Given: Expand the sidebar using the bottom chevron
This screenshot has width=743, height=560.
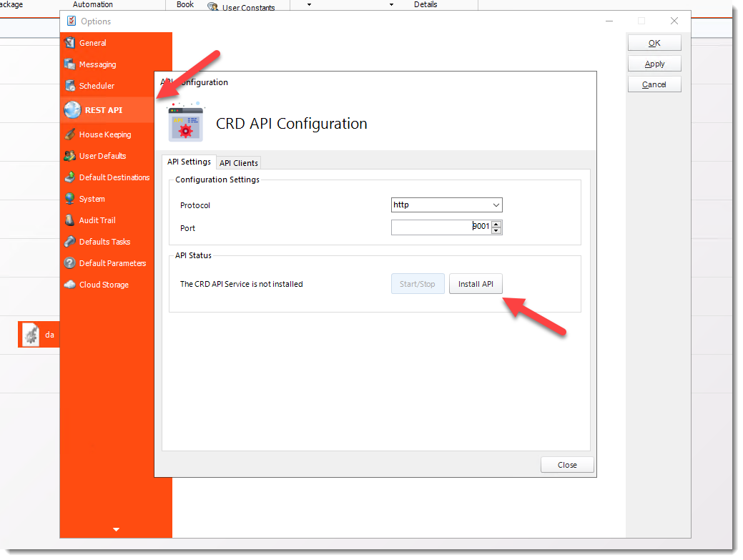Looking at the screenshot, I should [115, 530].
